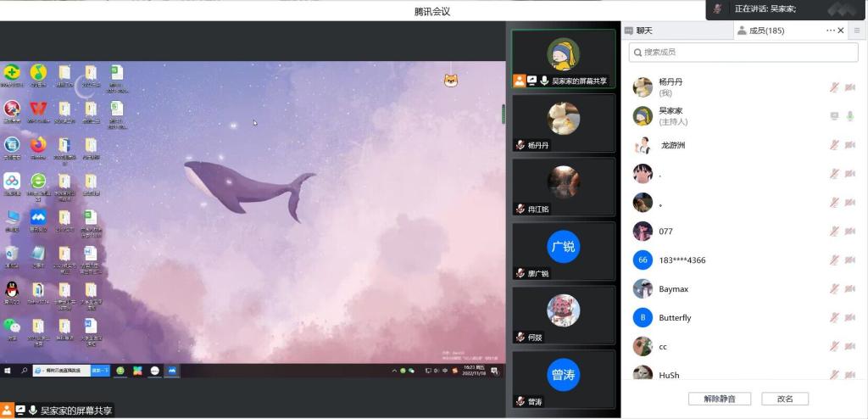Click 吴家家's screen-sharing icon in member list
Viewport: 868px width, 419px height.
pyautogui.click(x=834, y=116)
